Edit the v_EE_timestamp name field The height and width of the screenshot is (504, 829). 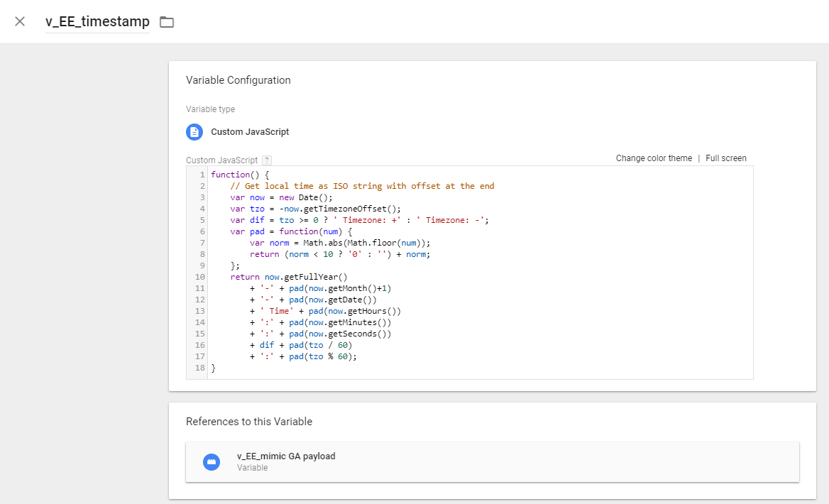97,21
